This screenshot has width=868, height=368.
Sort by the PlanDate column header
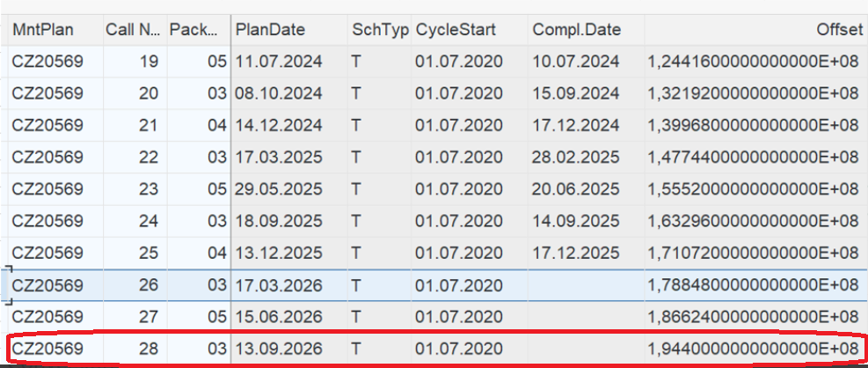(270, 30)
